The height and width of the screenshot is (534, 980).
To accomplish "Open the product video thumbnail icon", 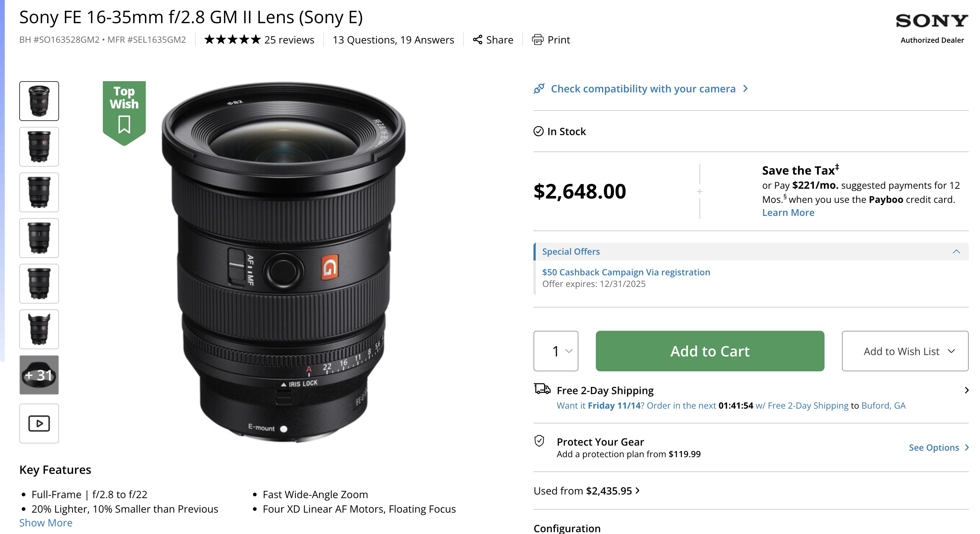I will [39, 423].
